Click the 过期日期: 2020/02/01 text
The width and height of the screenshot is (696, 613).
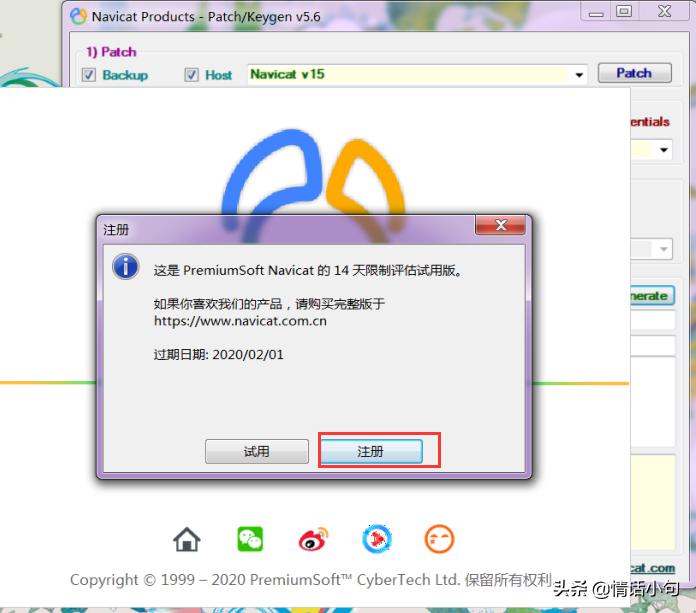(x=218, y=355)
